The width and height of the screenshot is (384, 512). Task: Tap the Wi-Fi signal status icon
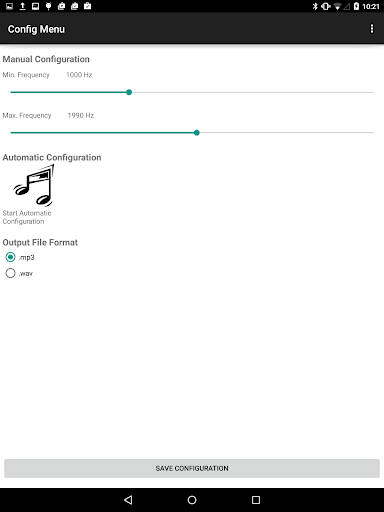pyautogui.click(x=337, y=6)
